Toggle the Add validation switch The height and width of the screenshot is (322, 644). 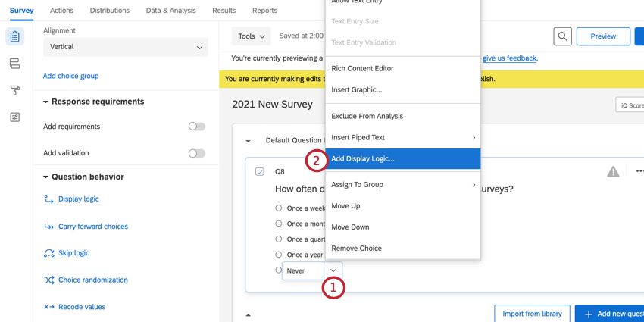click(196, 153)
